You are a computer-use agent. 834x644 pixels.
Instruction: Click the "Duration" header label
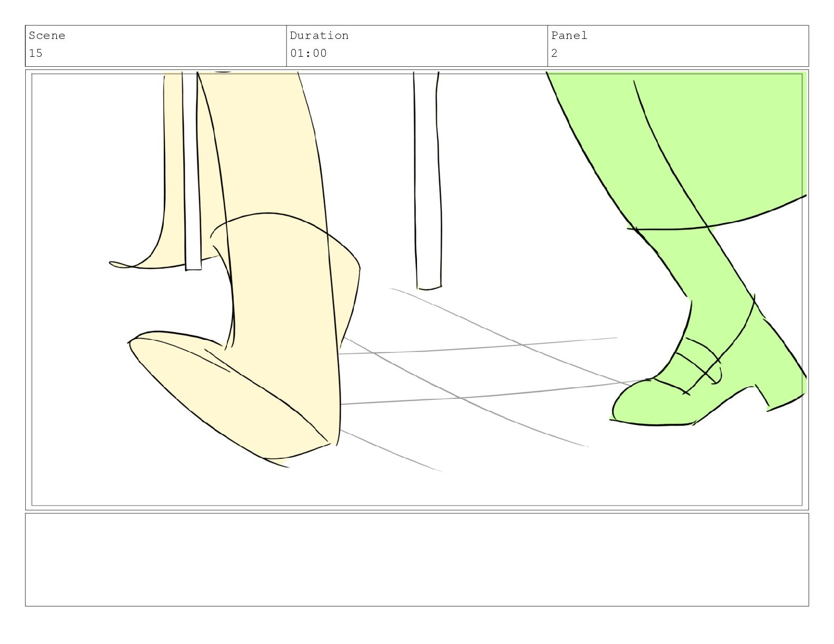319,35
